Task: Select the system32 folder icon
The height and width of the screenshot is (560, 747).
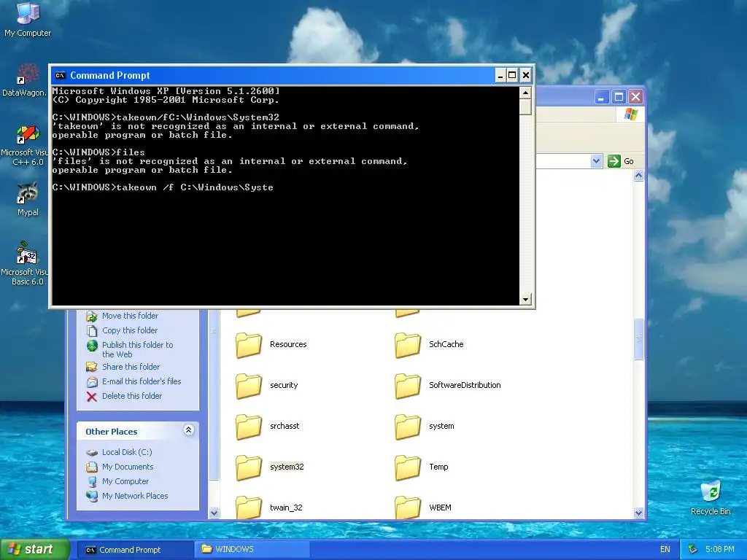Action: (248, 467)
